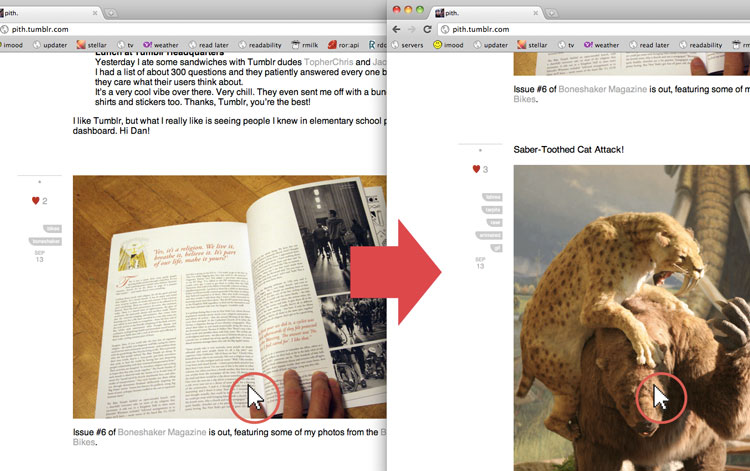Open readability bookmark in left window
The height and width of the screenshot is (471, 750).
(x=260, y=45)
